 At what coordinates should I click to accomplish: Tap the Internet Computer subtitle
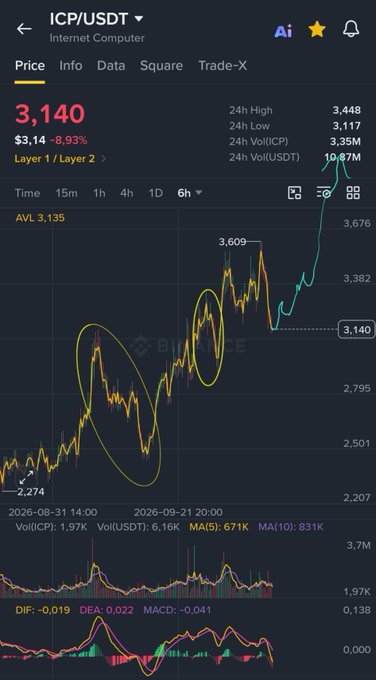pyautogui.click(x=97, y=38)
